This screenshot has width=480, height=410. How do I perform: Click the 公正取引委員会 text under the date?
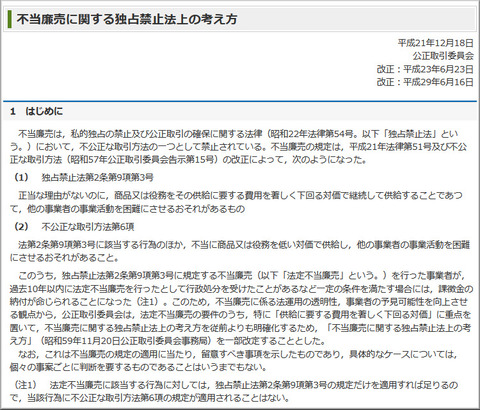pyautogui.click(x=443, y=56)
